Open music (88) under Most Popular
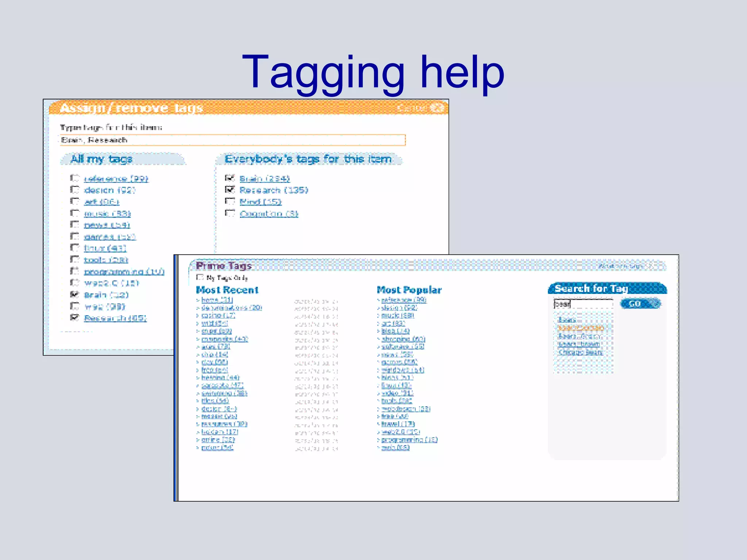Image resolution: width=747 pixels, height=560 pixels. tap(398, 315)
